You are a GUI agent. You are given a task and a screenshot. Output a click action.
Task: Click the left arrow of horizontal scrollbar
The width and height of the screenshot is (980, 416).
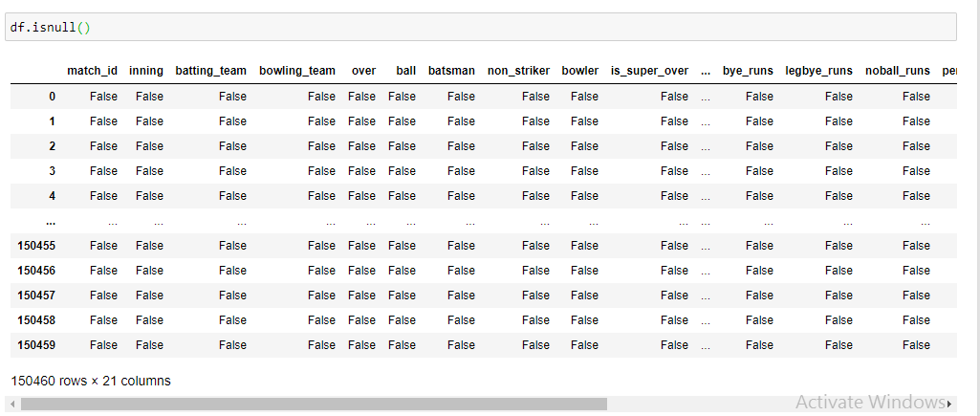pyautogui.click(x=12, y=405)
